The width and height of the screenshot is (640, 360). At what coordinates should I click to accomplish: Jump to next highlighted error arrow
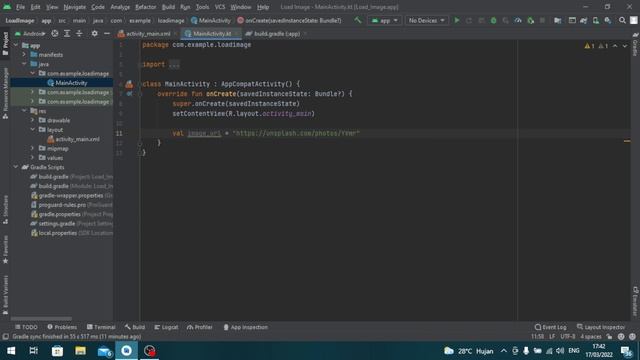(x=625, y=46)
